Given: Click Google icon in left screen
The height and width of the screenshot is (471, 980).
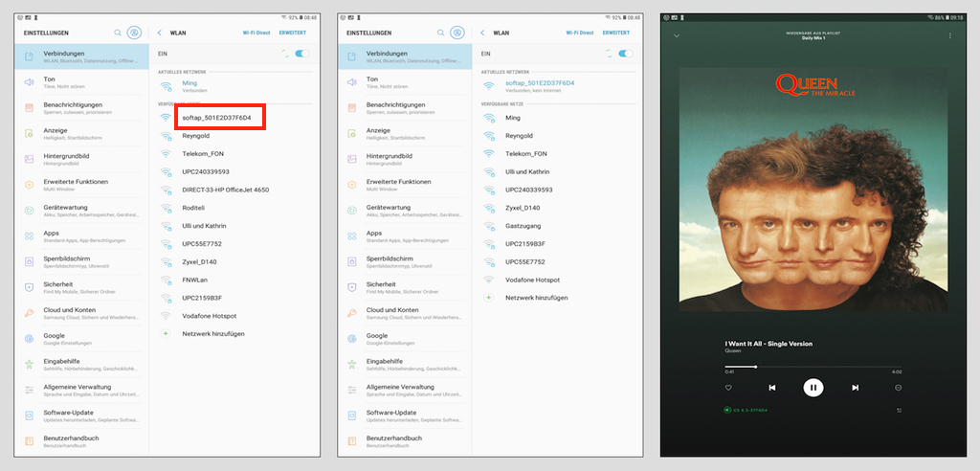Looking at the screenshot, I should tap(29, 338).
